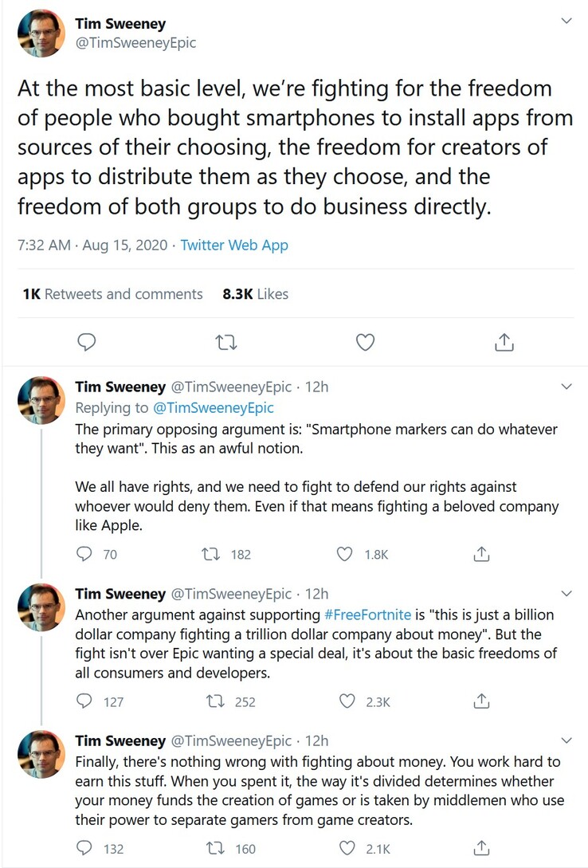Open the 'Replying to @TimSweeneyEpic' handle

(213, 408)
